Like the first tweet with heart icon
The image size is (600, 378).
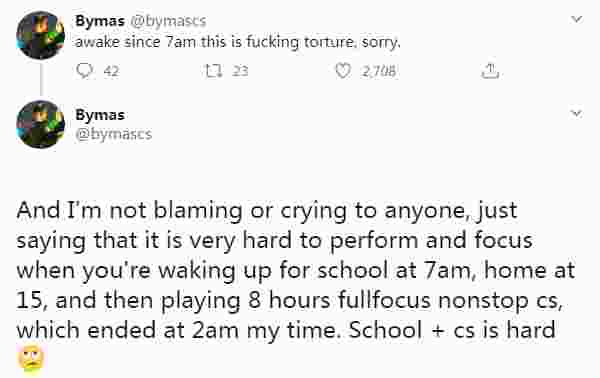343,71
